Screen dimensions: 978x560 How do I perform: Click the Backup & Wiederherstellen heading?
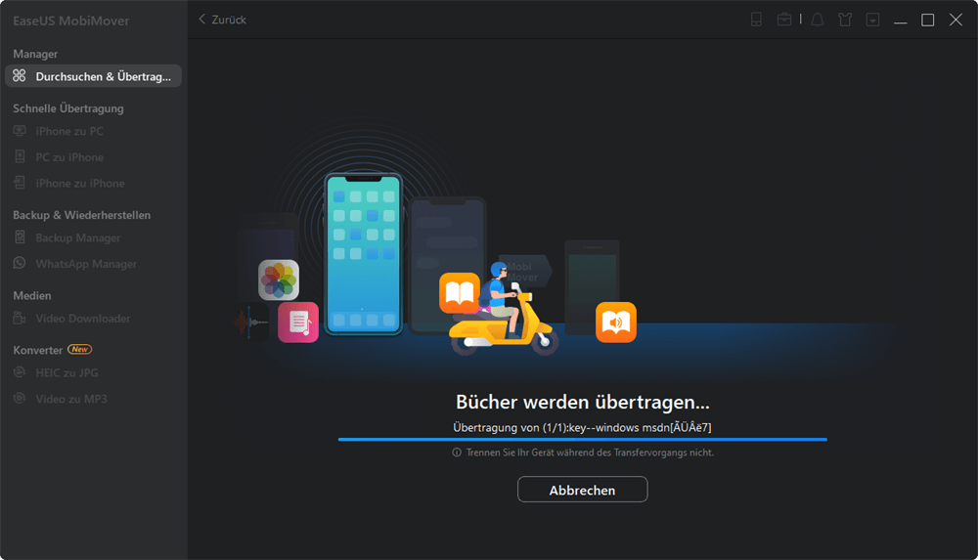tap(82, 215)
